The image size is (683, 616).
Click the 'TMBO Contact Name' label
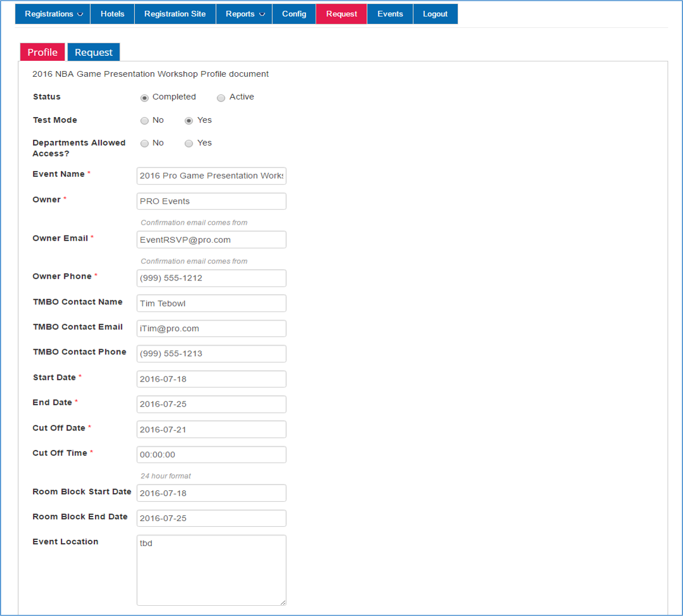click(x=77, y=301)
